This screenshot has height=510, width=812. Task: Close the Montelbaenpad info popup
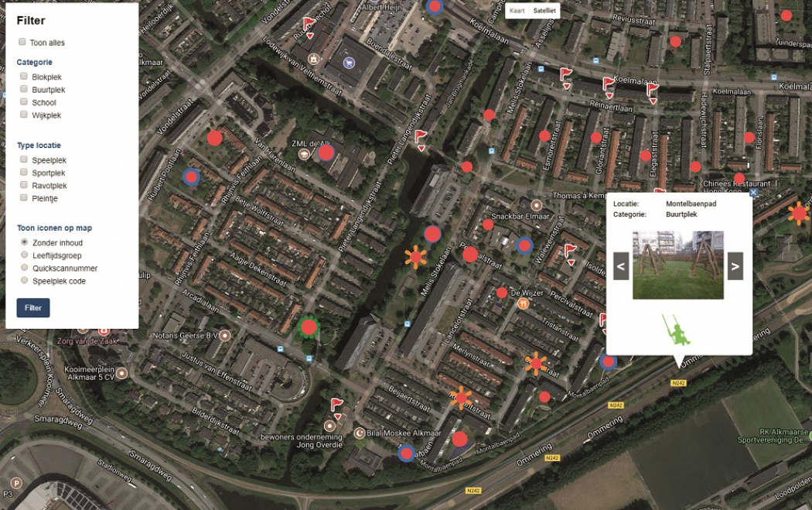pyautogui.click(x=753, y=192)
